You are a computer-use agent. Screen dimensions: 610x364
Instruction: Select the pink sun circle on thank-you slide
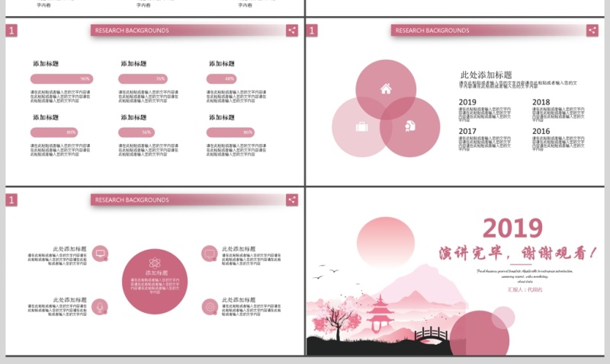click(x=386, y=242)
